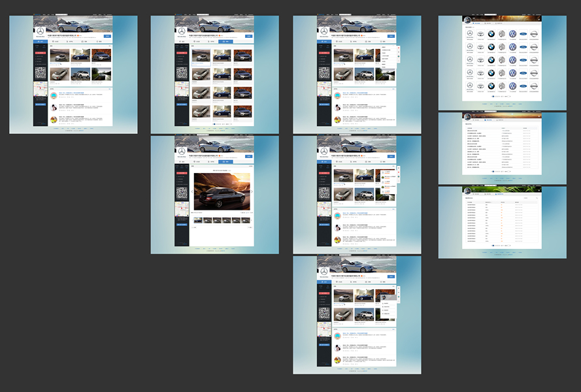The height and width of the screenshot is (392, 581).
Task: Open silver car photo in top-left mockup first row
Action: (x=59, y=55)
